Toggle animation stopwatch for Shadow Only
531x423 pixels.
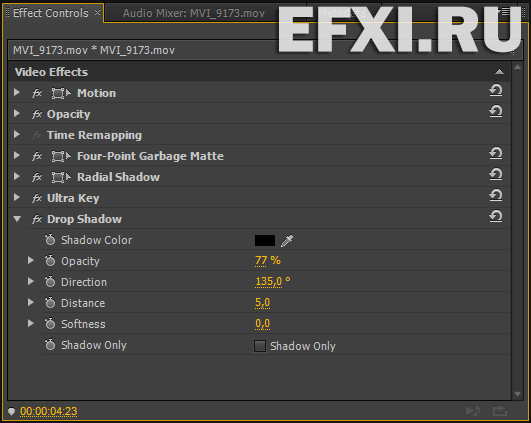(50, 344)
